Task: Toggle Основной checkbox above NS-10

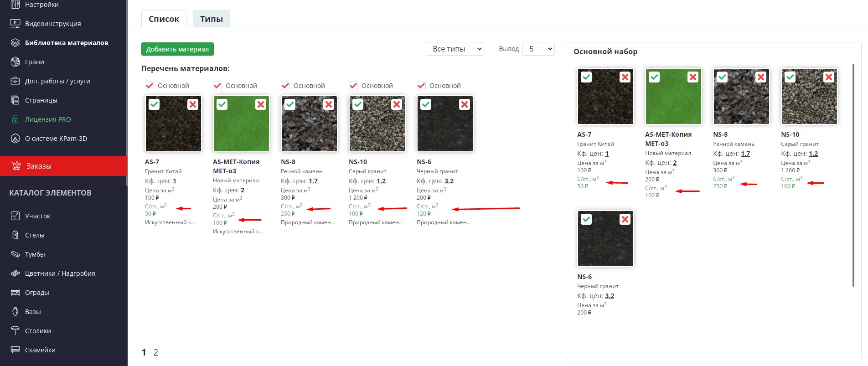Action: point(353,86)
